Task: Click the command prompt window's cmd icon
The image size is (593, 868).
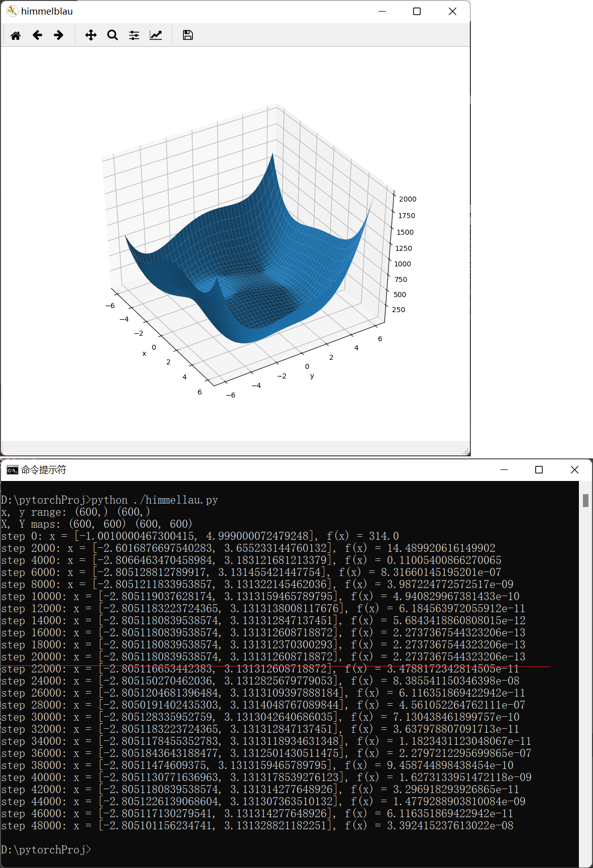Action: click(x=12, y=470)
